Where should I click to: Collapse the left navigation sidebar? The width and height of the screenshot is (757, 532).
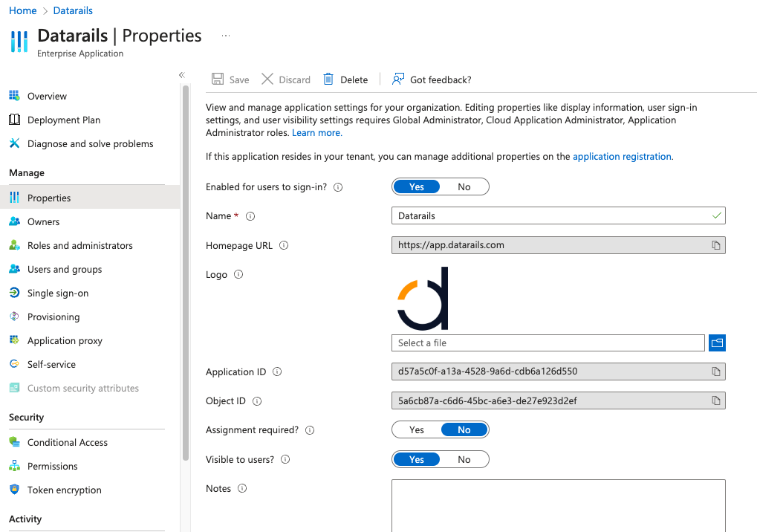point(181,75)
